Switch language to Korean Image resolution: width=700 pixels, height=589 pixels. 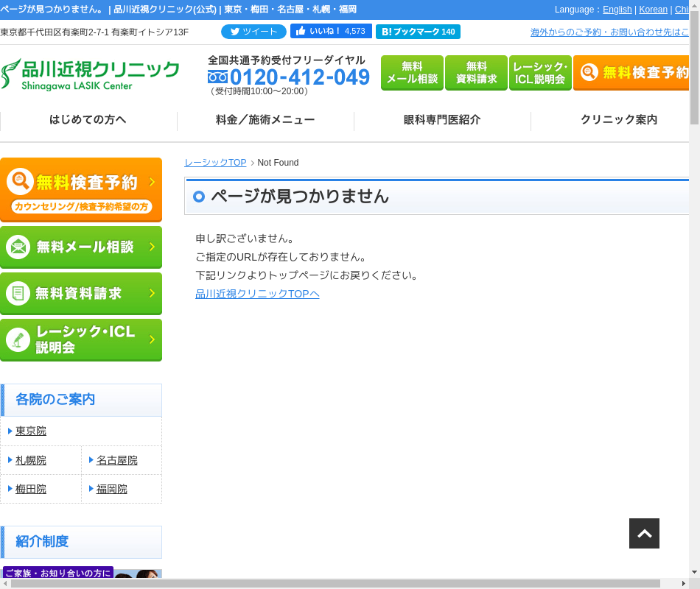coord(653,10)
